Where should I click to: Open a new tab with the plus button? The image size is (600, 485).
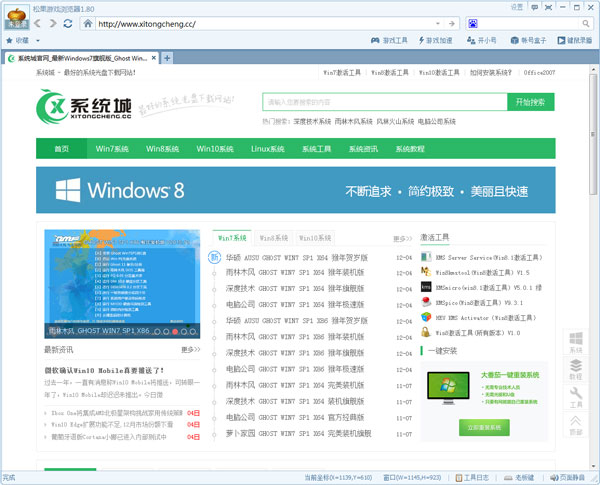point(167,58)
